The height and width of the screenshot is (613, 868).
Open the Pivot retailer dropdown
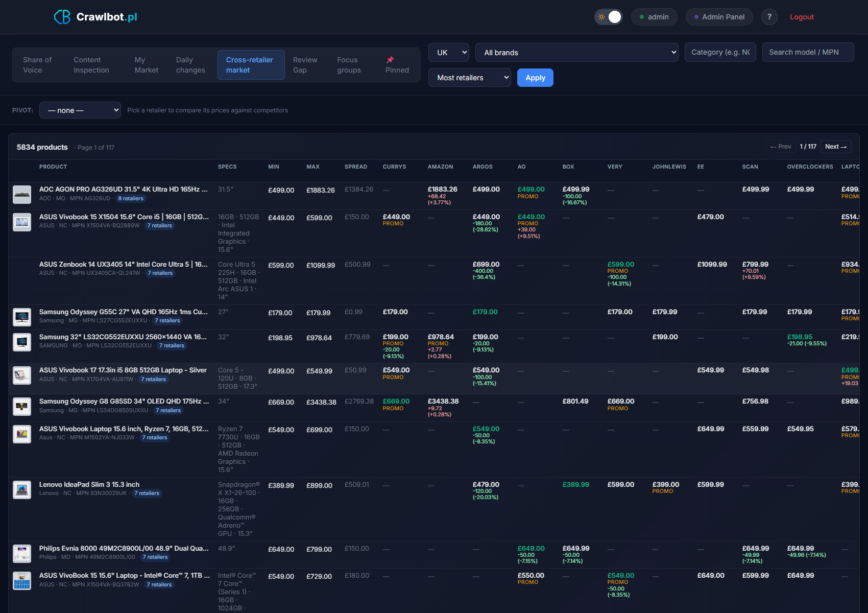[80, 110]
